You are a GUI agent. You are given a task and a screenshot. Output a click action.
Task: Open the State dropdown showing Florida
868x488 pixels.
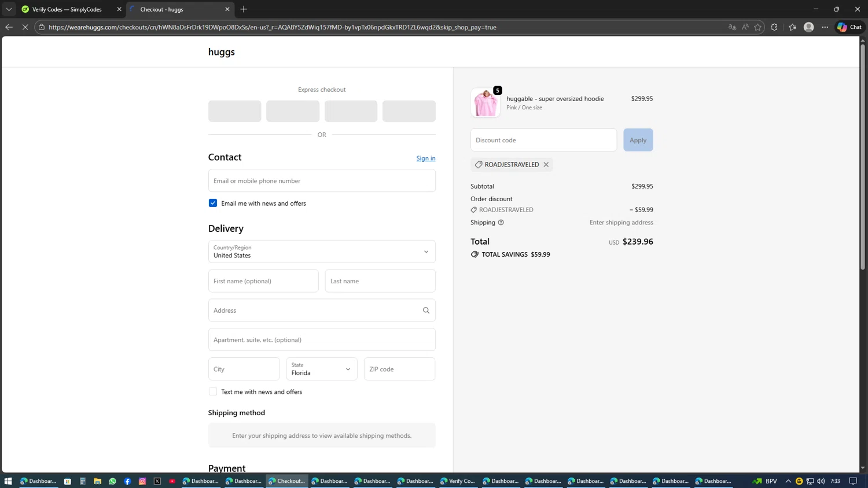322,369
